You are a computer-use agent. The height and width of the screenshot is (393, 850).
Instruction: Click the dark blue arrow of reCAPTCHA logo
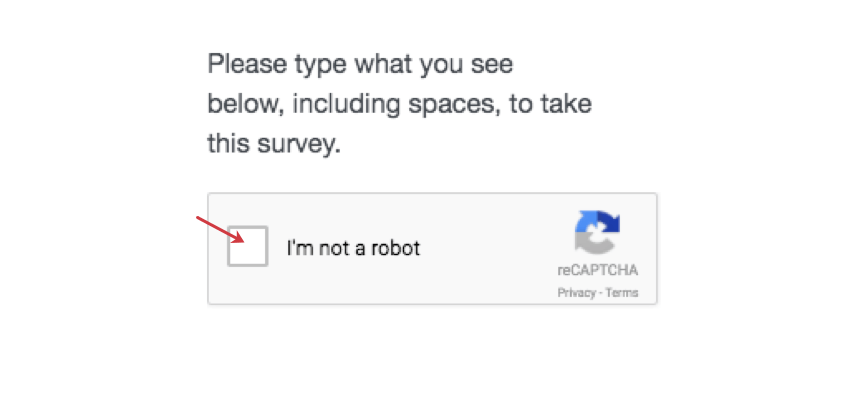[x=610, y=223]
